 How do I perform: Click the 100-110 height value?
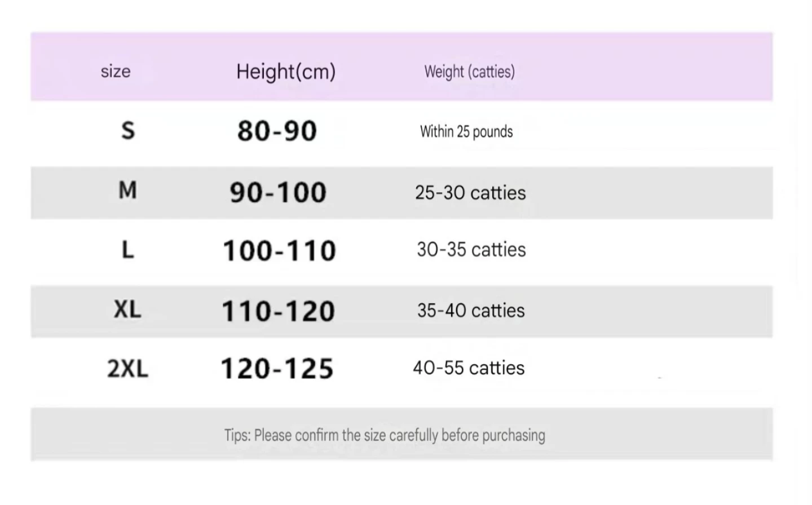[x=280, y=251]
